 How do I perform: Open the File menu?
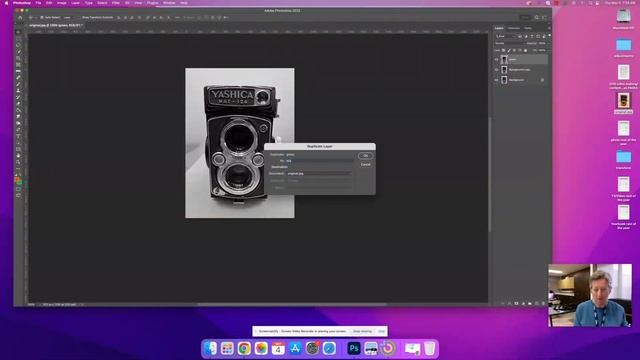38,3
